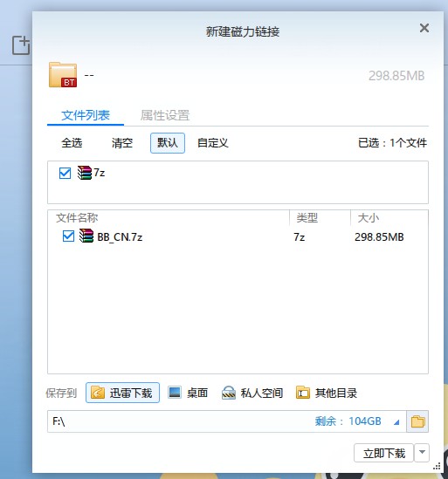
Task: Choose the 私人空间 save location
Action: click(x=252, y=393)
